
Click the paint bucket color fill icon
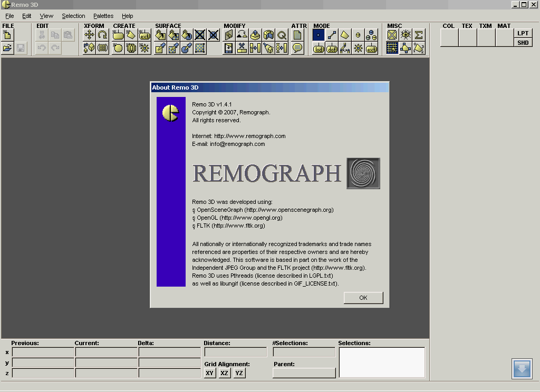(x=160, y=35)
